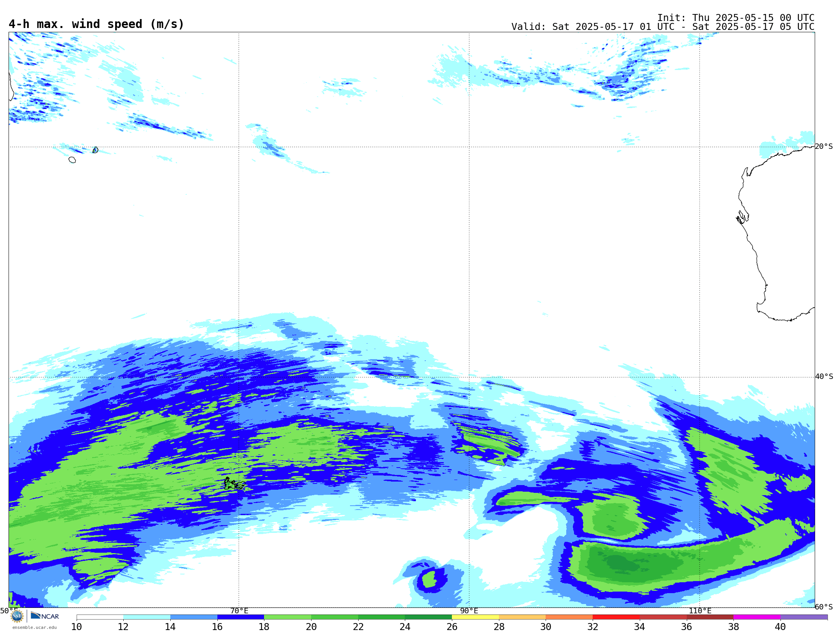The image size is (840, 632).
Task: Click the muted red 34-36 colorbar segment
Action: point(663,617)
